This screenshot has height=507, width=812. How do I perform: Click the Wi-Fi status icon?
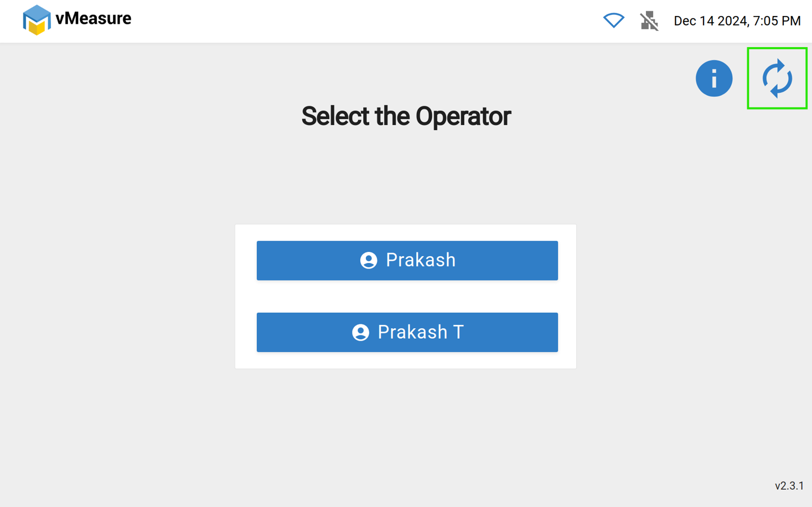pyautogui.click(x=613, y=20)
